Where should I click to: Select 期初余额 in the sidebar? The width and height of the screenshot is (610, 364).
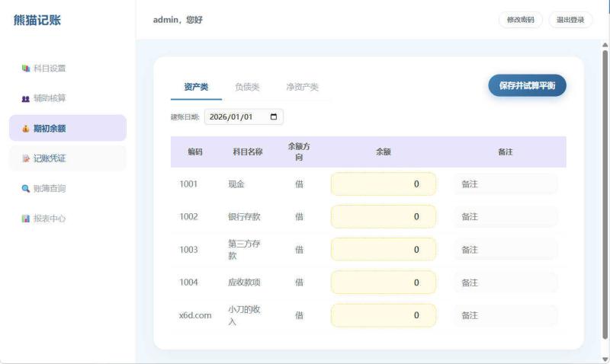coord(68,128)
